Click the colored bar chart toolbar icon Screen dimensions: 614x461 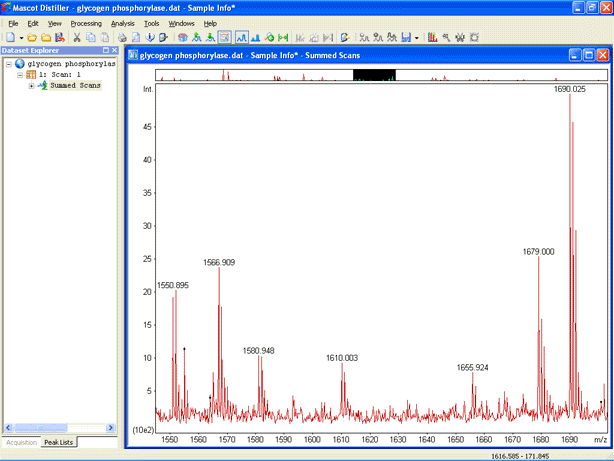pos(432,37)
